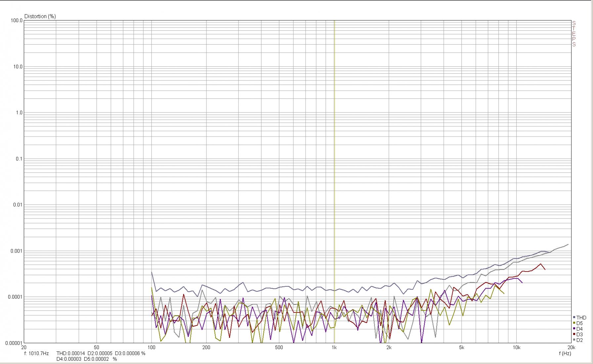Click the 5k x-axis frequency label
The image size is (593, 364).
tap(462, 347)
